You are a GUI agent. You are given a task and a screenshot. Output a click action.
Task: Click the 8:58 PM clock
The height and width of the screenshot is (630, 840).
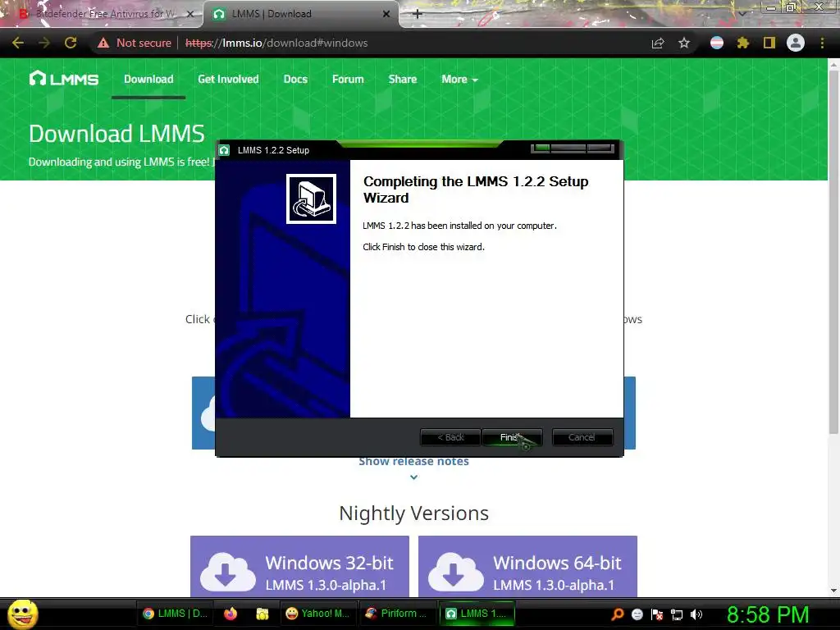click(x=768, y=614)
